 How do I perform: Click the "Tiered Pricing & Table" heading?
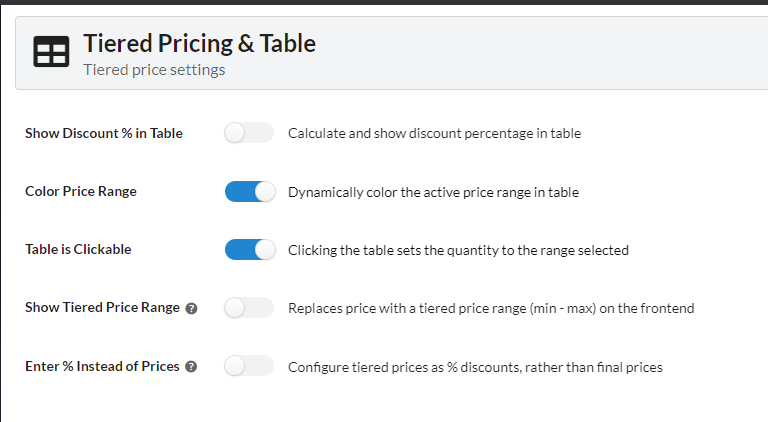(x=199, y=44)
